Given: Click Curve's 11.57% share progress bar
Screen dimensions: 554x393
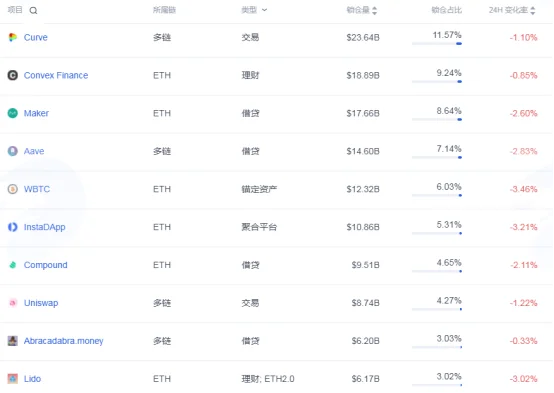Looking at the screenshot, I should coord(437,44).
